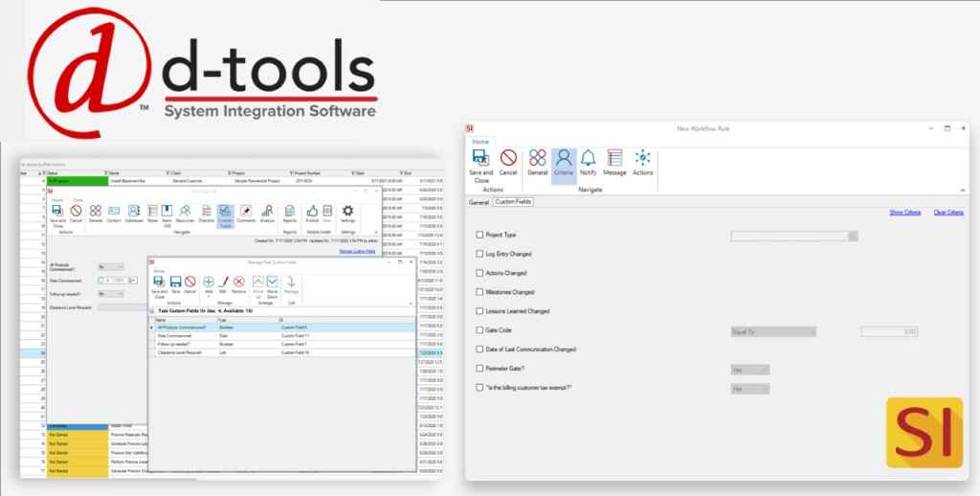Switch to General sub-tab under ribbon
This screenshot has height=496, width=980.
point(479,203)
